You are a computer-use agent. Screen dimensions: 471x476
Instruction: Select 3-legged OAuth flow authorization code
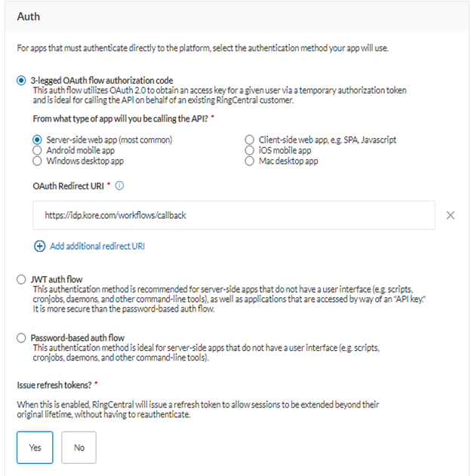pyautogui.click(x=21, y=80)
